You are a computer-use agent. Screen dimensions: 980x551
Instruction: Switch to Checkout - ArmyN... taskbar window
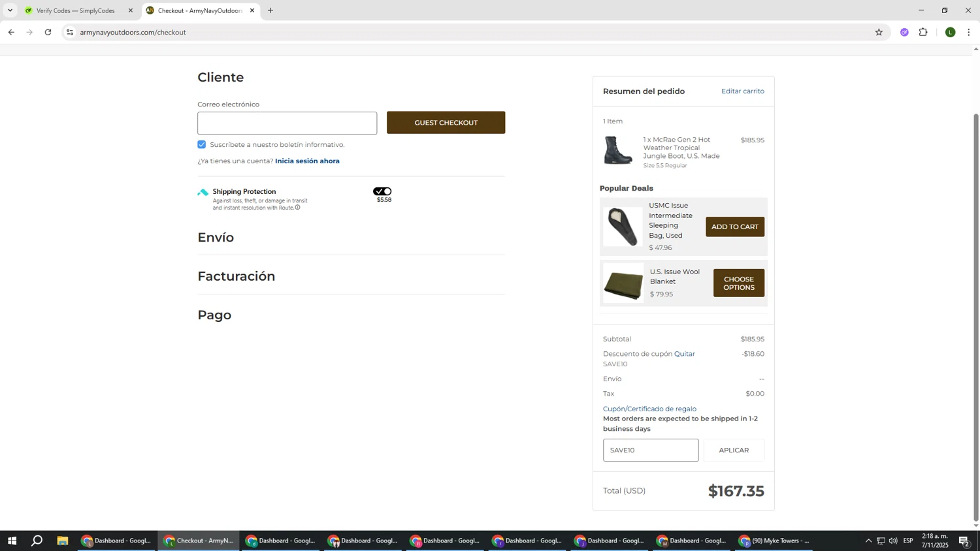[199, 541]
